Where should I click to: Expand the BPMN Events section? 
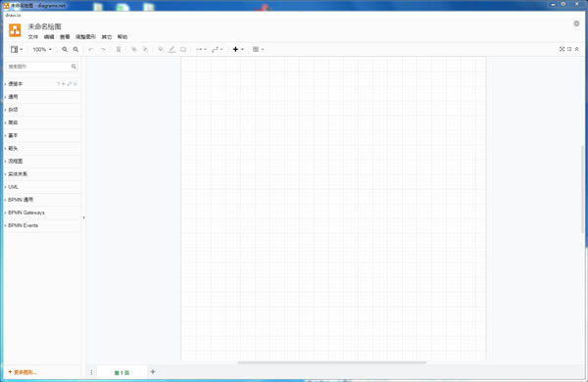(x=42, y=225)
